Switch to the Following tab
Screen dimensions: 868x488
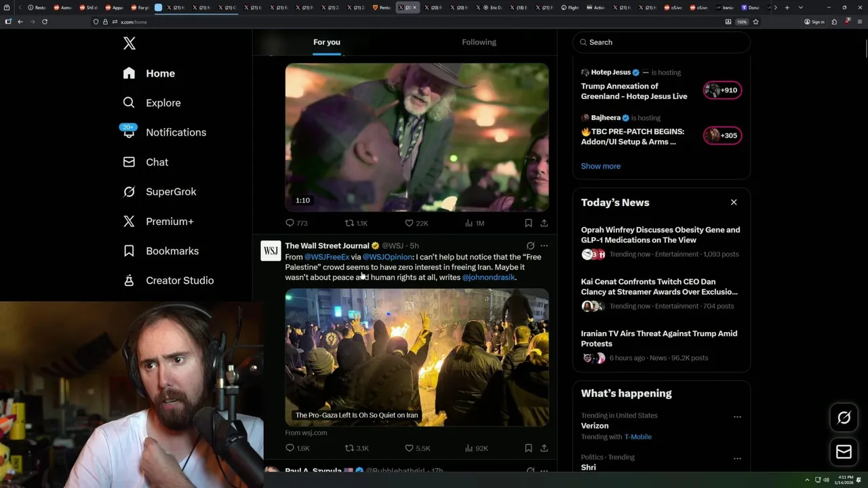(479, 42)
